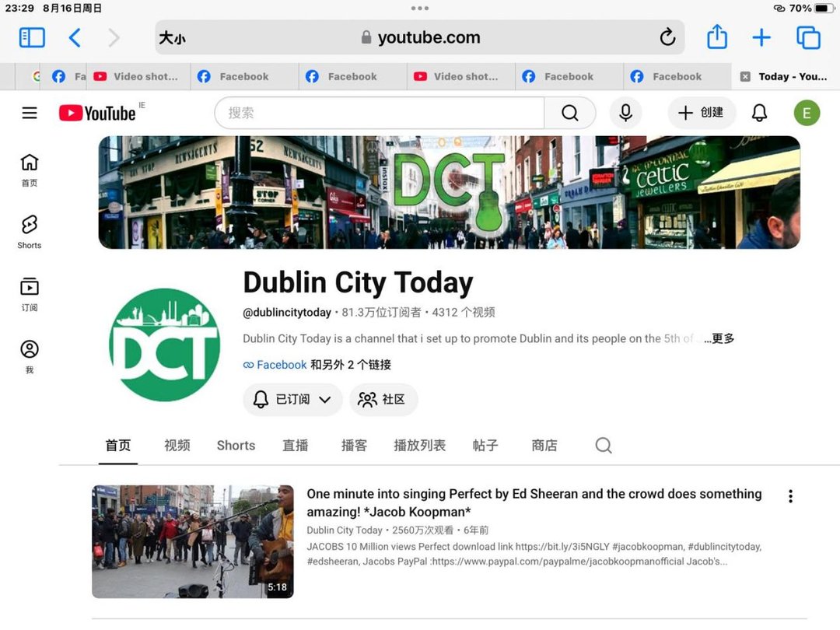Click the round DCT channel avatar
Image resolution: width=840 pixels, height=630 pixels.
click(x=164, y=345)
